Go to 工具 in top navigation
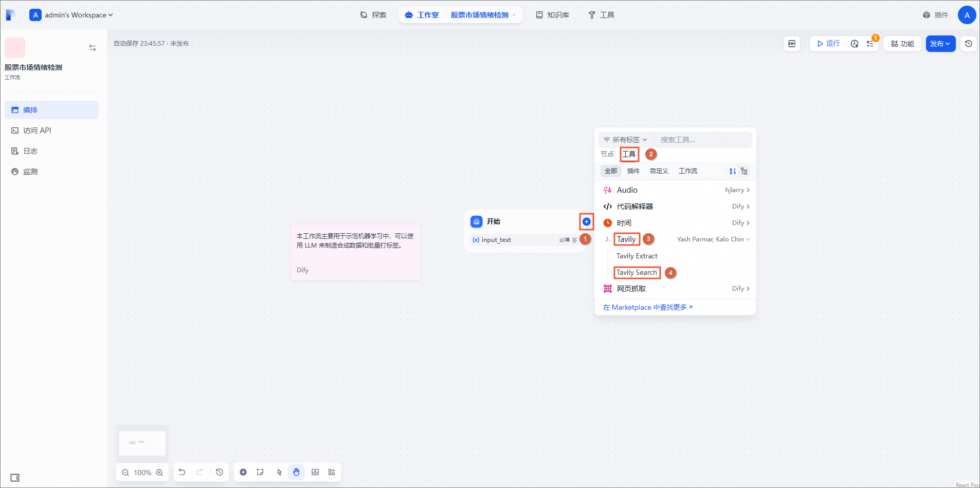Viewport: 980px width, 488px height. tap(602, 15)
